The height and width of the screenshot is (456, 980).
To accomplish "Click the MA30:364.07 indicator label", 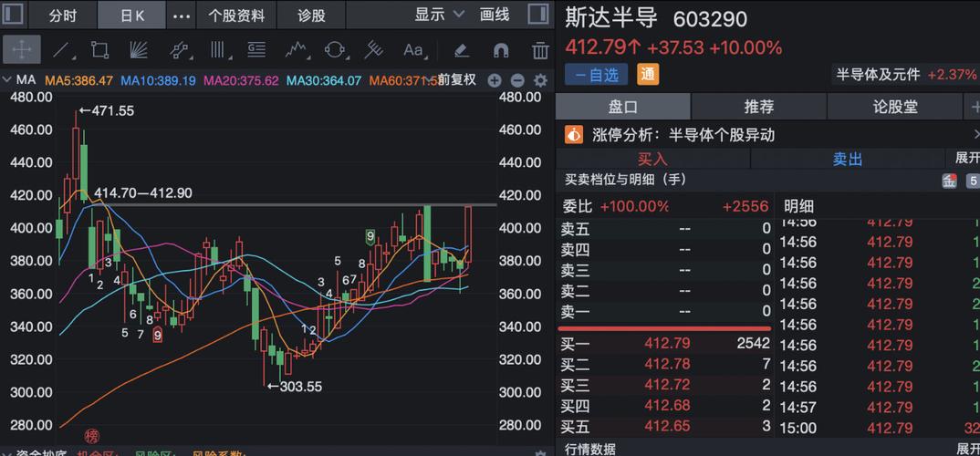I will (324, 80).
